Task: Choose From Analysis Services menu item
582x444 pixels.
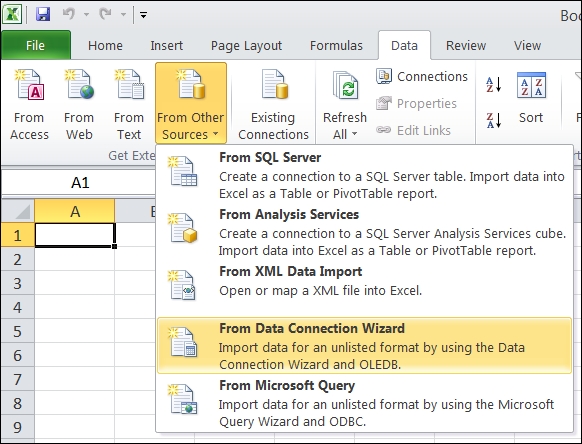Action: [364, 232]
